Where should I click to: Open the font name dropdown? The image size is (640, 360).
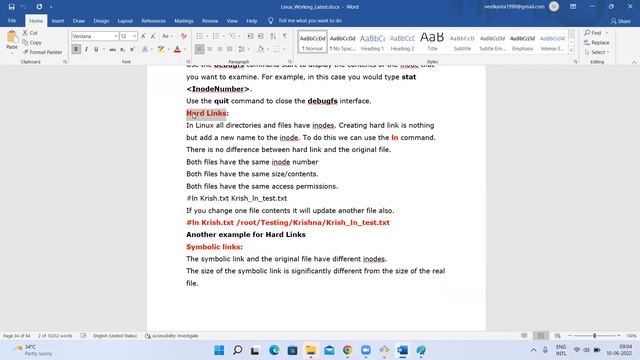click(x=116, y=36)
